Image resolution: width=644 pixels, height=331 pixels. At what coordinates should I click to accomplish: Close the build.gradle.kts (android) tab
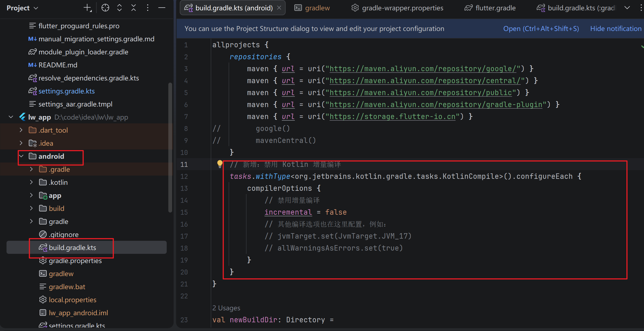(x=279, y=8)
